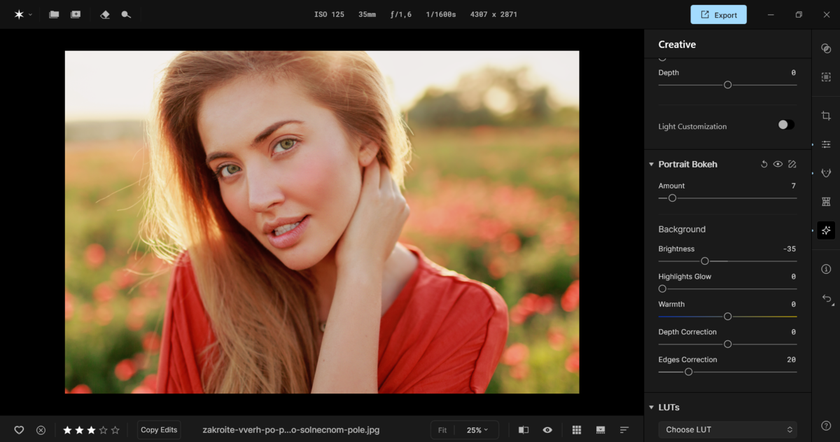Collapse the LUTs section
The height and width of the screenshot is (442, 840).
pyautogui.click(x=651, y=408)
